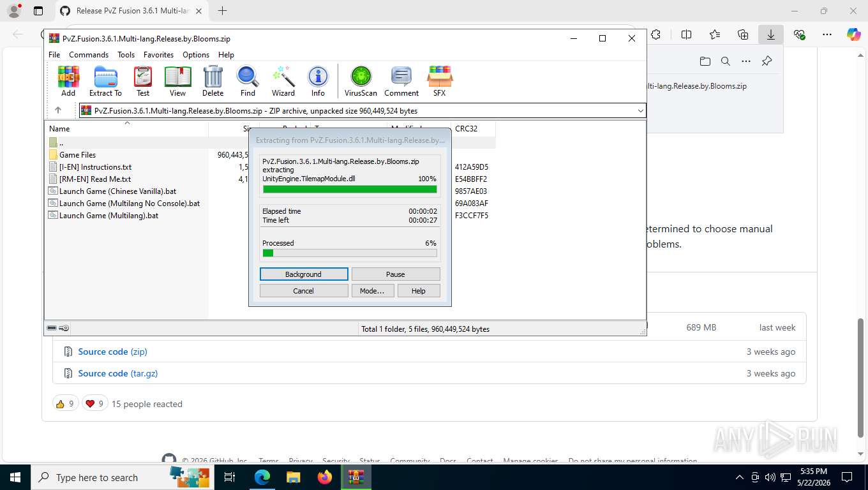This screenshot has height=490, width=868.
Task: Go up one folder level arrow
Action: click(x=58, y=110)
